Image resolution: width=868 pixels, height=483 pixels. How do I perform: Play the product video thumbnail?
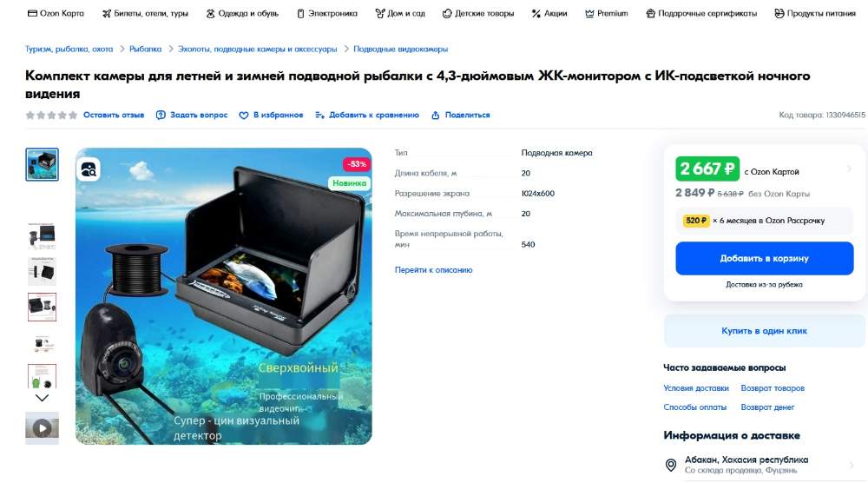[x=42, y=427]
